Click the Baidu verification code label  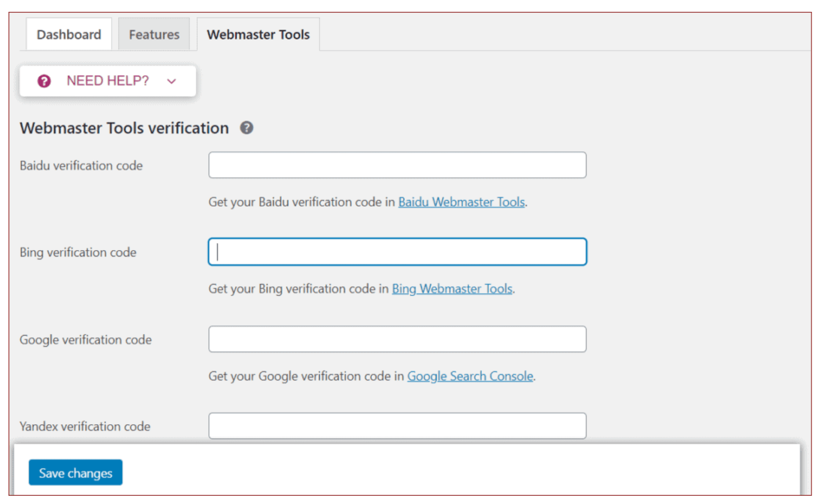pos(81,166)
